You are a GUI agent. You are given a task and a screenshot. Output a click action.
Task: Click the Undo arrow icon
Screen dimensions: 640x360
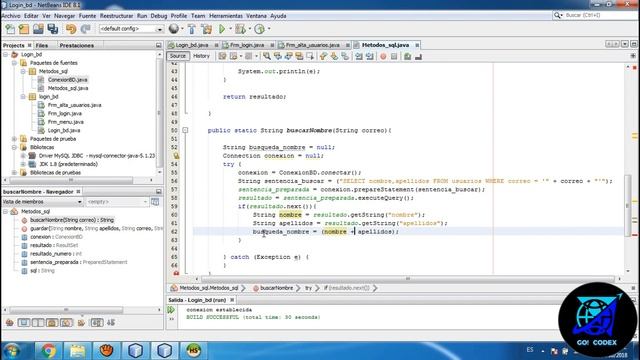71,29
